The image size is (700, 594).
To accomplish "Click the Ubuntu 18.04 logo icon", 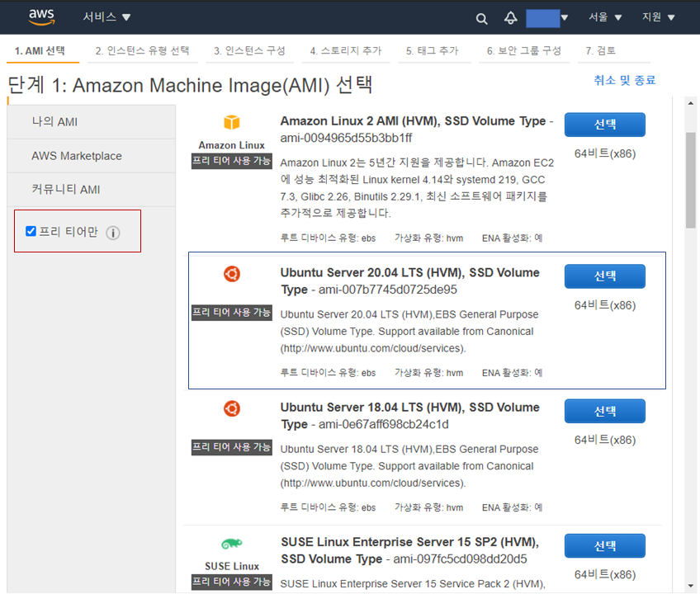I will click(232, 408).
